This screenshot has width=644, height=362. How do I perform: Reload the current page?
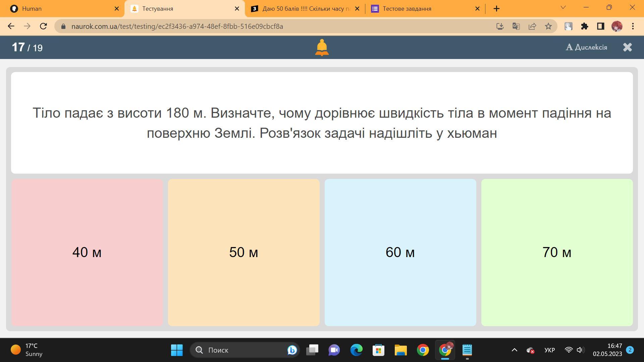point(43,26)
